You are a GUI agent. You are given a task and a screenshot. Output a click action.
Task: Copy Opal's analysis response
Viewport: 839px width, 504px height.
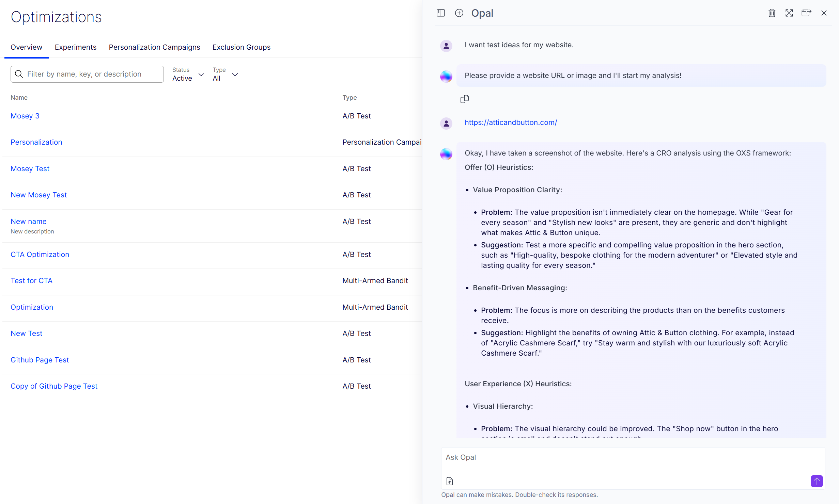coord(464,99)
